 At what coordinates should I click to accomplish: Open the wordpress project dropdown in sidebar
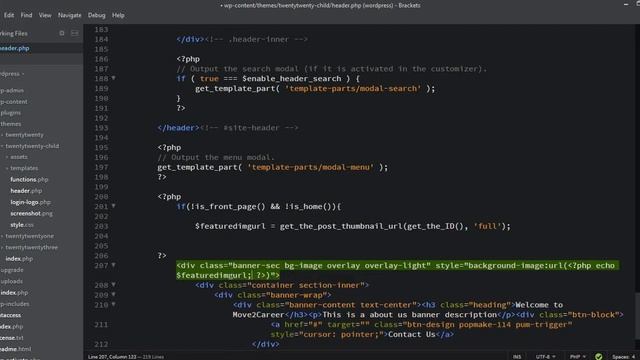point(12,74)
